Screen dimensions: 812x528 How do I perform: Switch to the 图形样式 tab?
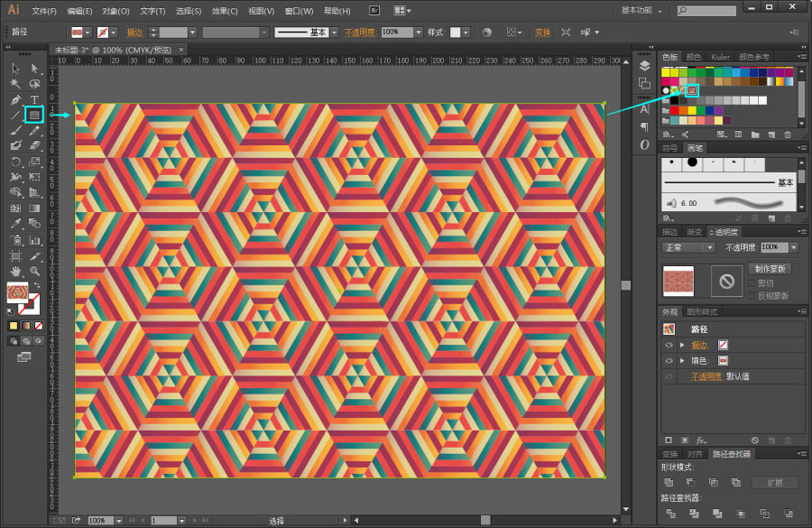[x=702, y=312]
